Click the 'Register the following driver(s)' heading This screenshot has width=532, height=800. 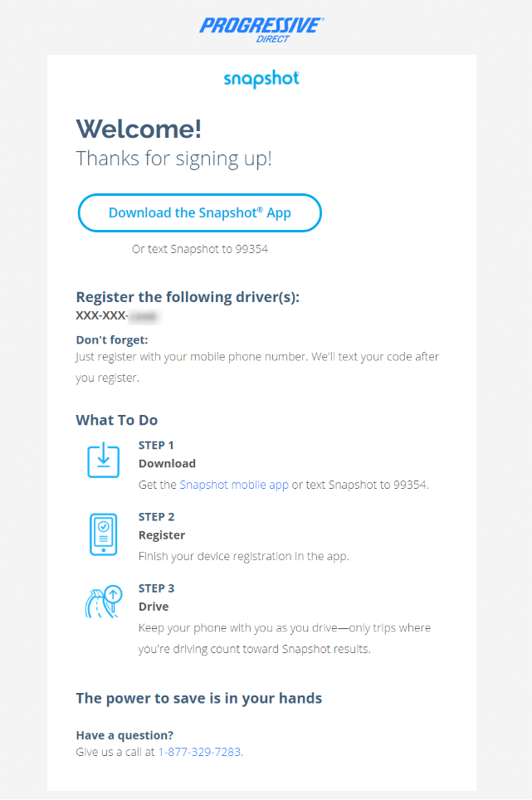[x=188, y=297]
